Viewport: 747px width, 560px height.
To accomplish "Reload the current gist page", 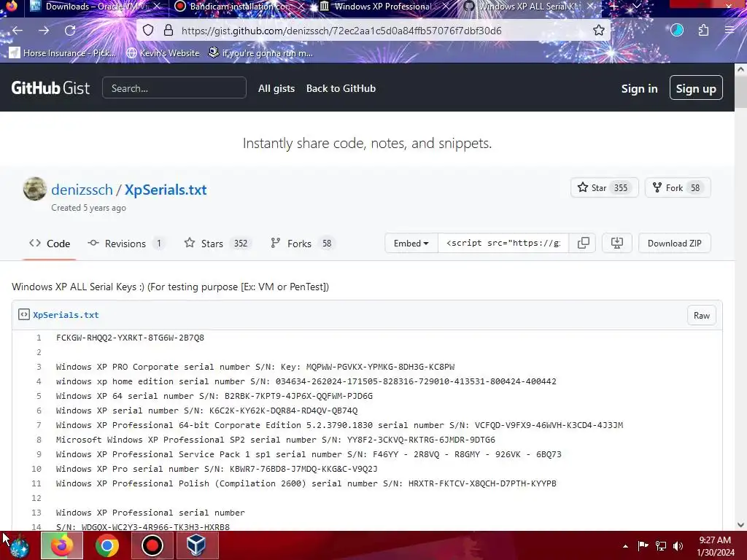I will point(70,31).
